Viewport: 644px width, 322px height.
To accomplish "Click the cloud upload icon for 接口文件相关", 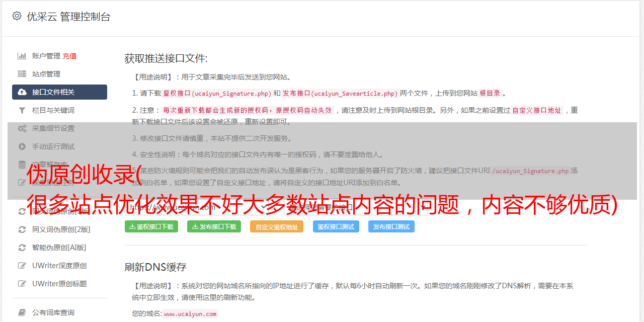I will click(x=22, y=92).
